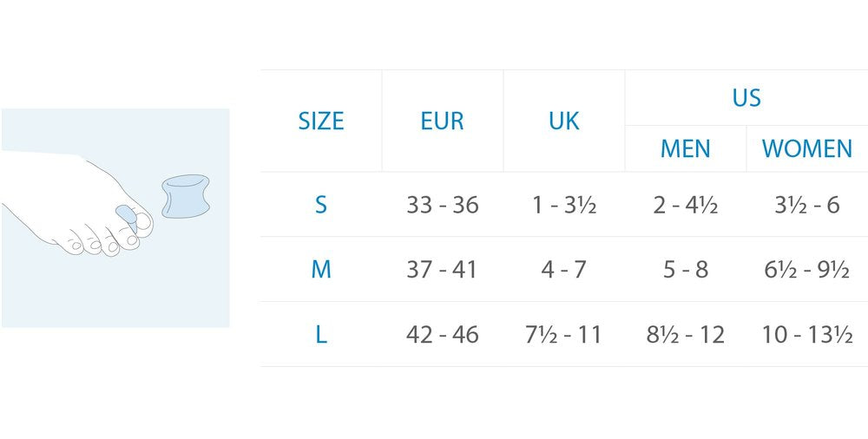The height and width of the screenshot is (439, 868).
Task: Click EUR range 42 - 46
Action: 443,334
